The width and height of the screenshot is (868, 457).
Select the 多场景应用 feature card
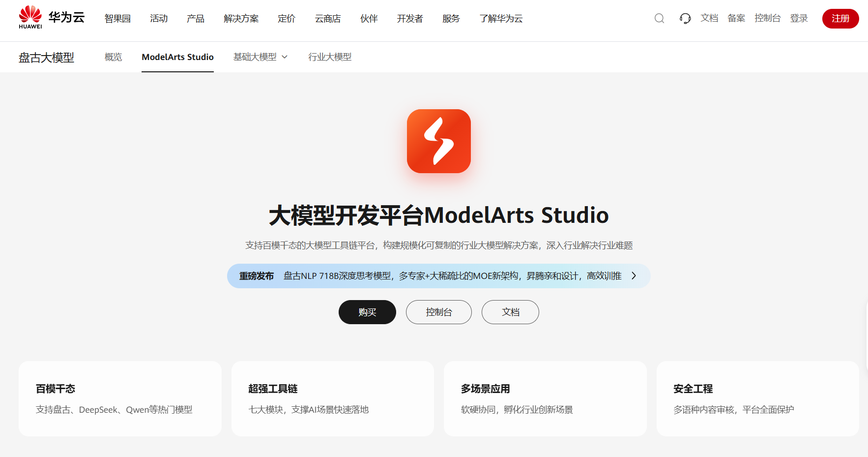(545, 399)
